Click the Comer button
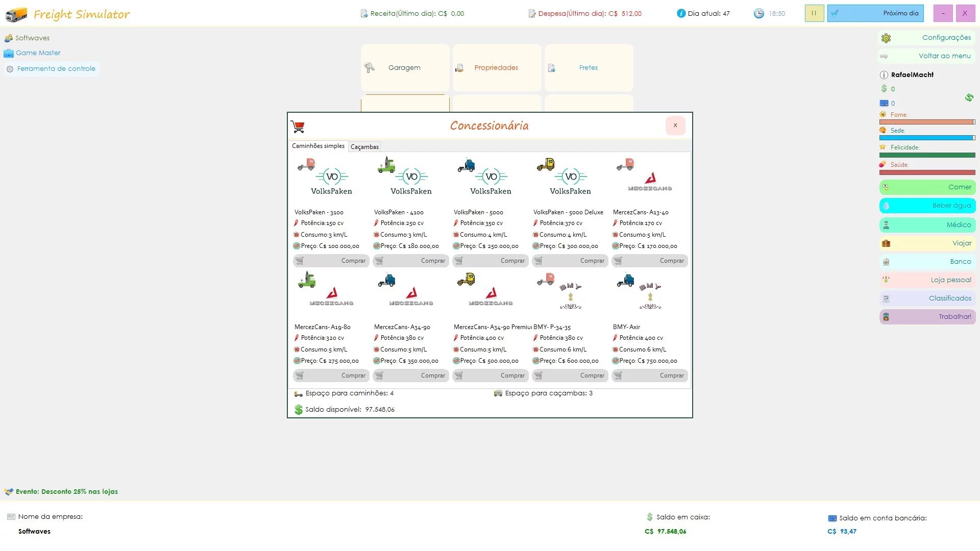This screenshot has height=551, width=980. pyautogui.click(x=927, y=187)
